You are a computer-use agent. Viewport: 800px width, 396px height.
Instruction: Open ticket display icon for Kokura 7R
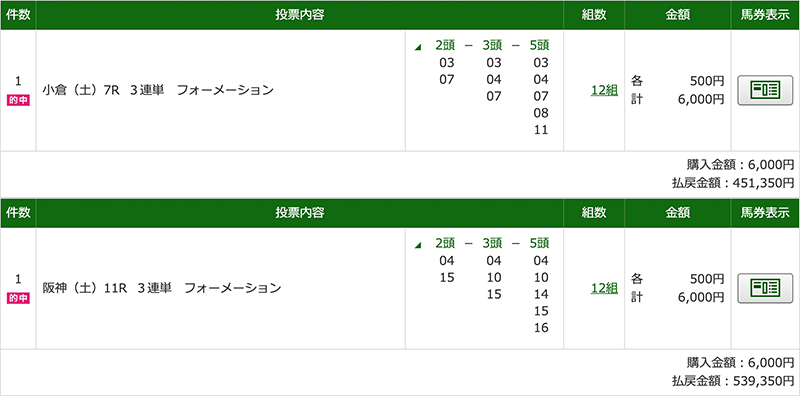[765, 90]
